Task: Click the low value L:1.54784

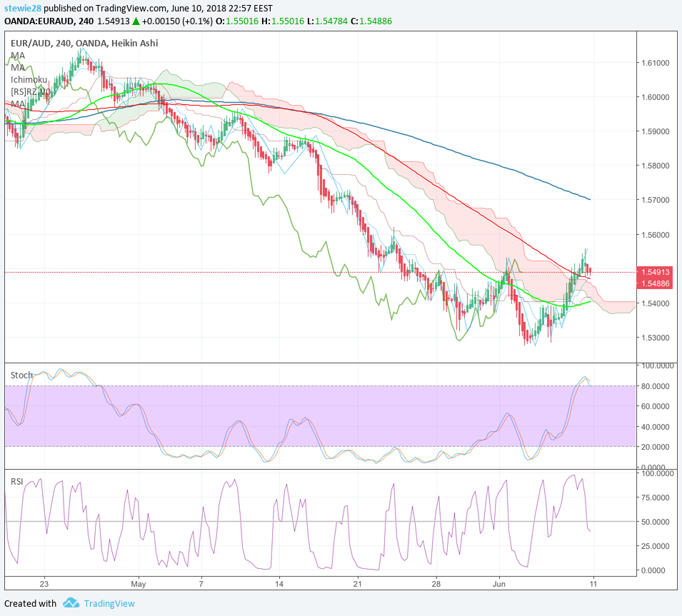Action: coord(327,21)
